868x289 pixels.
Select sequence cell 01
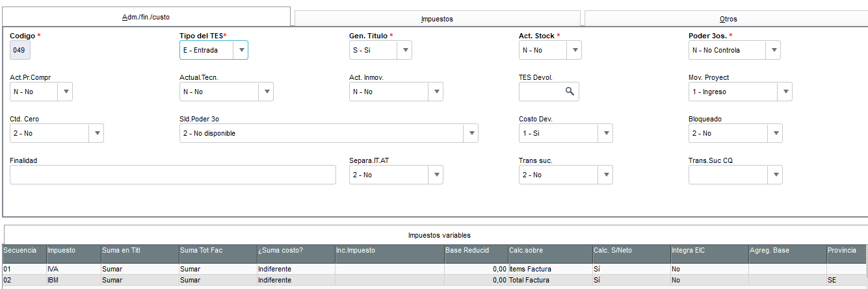pos(24,269)
